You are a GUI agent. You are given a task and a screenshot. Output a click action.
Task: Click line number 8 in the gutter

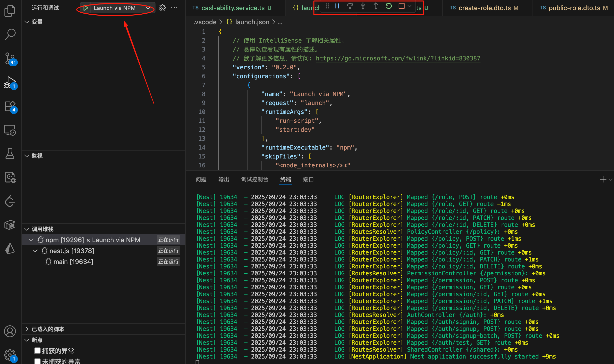point(204,94)
